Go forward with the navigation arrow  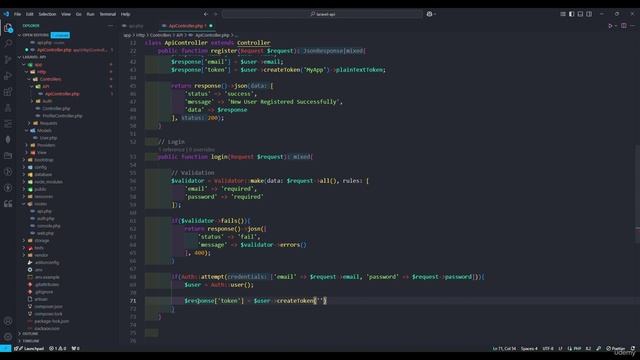[x=216, y=14]
